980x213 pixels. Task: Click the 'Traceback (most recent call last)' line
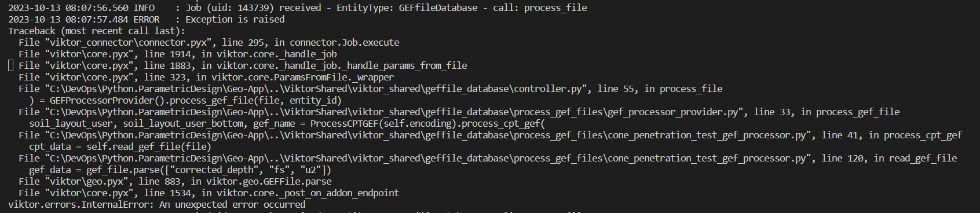coord(97,31)
